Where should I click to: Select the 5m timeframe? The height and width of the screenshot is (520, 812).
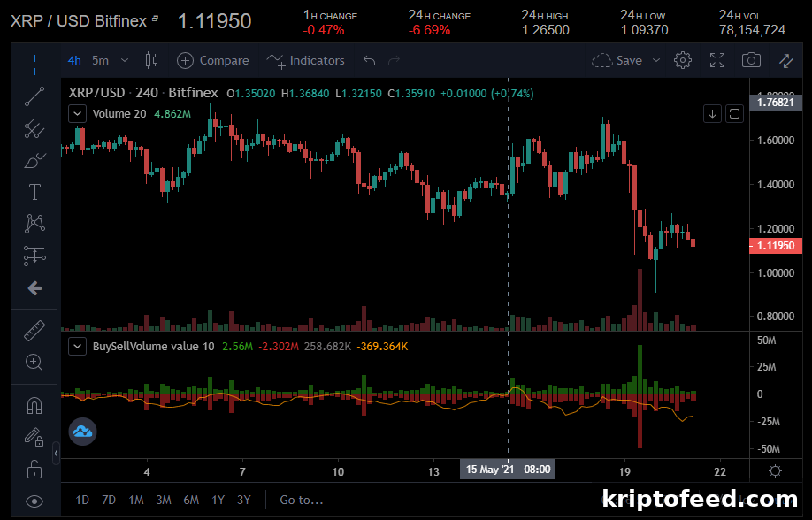101,61
